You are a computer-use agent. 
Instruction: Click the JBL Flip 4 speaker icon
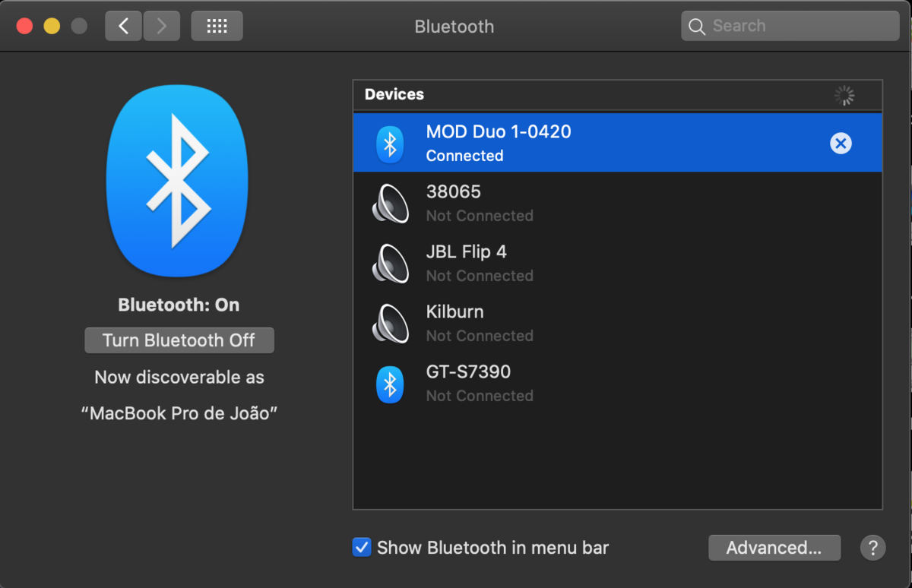(390, 264)
